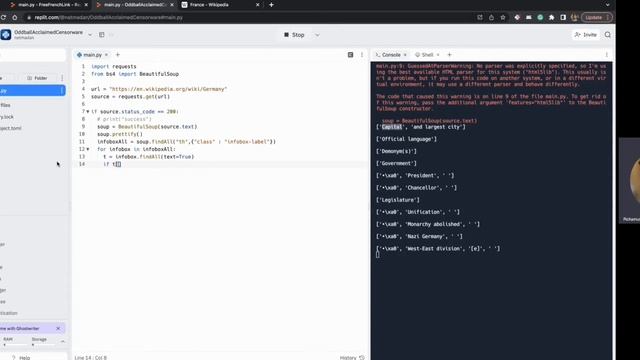Select the pyproject.toml file in tree
The height and width of the screenshot is (360, 640).
coord(11,128)
